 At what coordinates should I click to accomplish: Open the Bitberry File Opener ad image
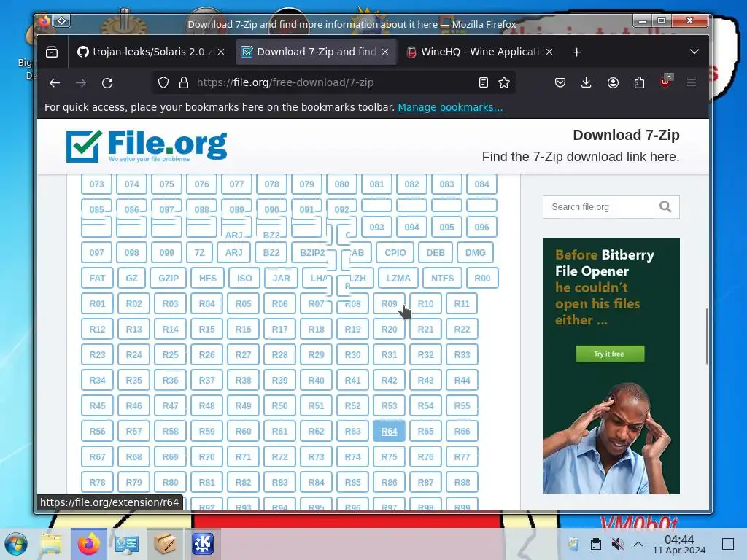pyautogui.click(x=611, y=366)
